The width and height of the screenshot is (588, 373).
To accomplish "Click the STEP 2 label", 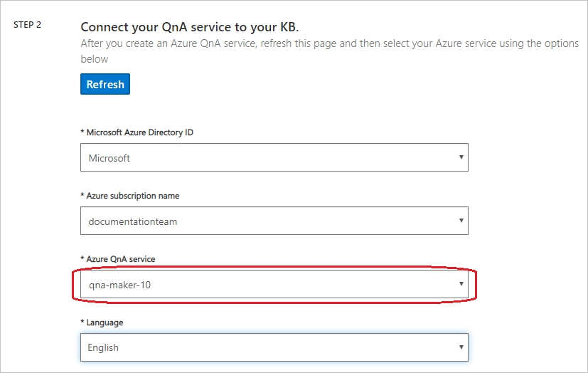I will click(x=28, y=25).
